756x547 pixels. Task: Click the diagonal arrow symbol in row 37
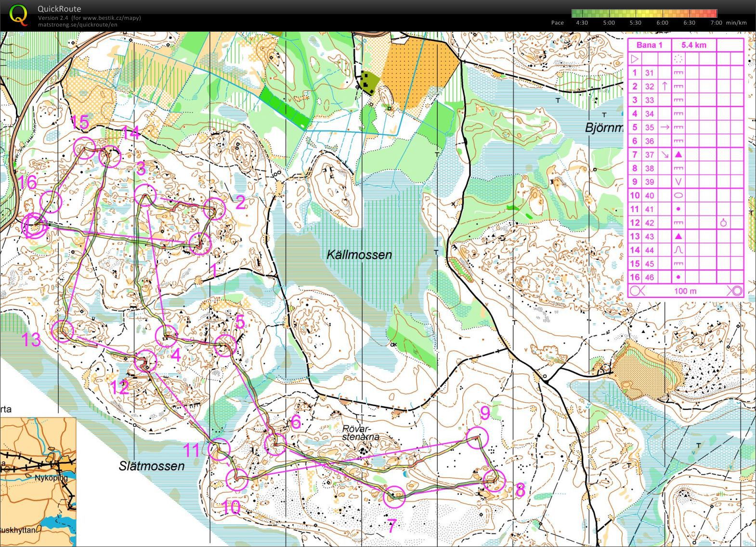pyautogui.click(x=665, y=154)
